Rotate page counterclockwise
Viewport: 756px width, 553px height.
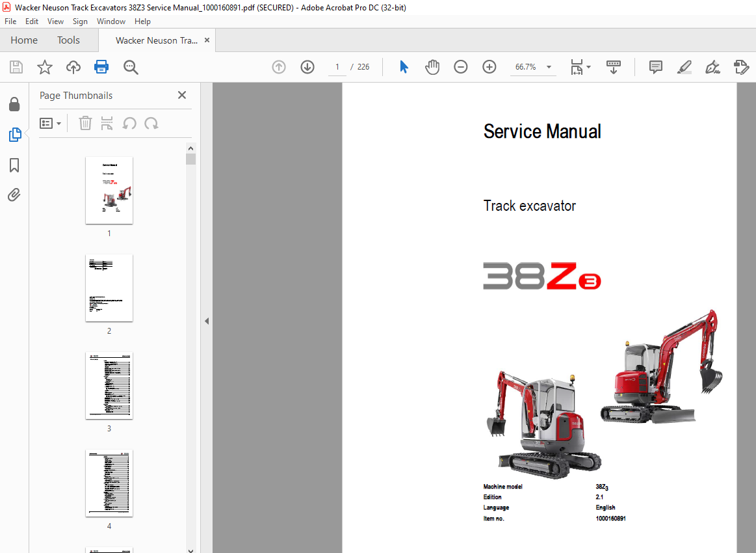tap(129, 124)
